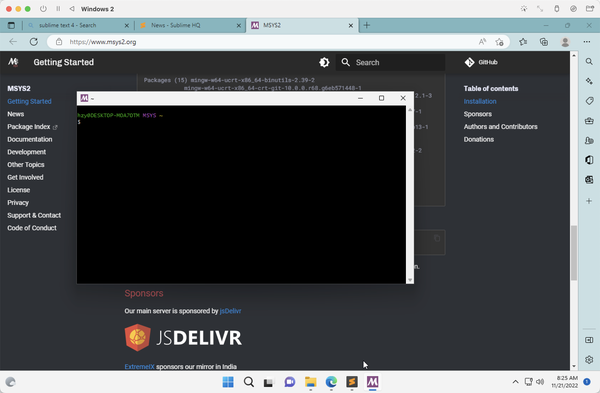Open the Collections icon
The image size is (600, 393).
click(544, 42)
